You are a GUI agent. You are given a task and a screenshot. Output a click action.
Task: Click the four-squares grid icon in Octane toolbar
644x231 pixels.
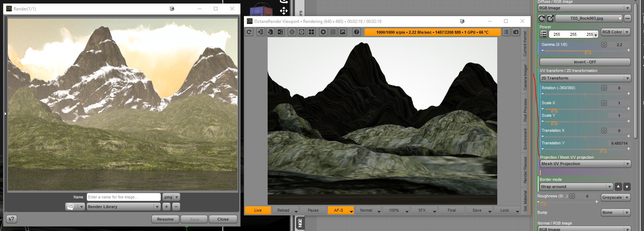(x=311, y=32)
